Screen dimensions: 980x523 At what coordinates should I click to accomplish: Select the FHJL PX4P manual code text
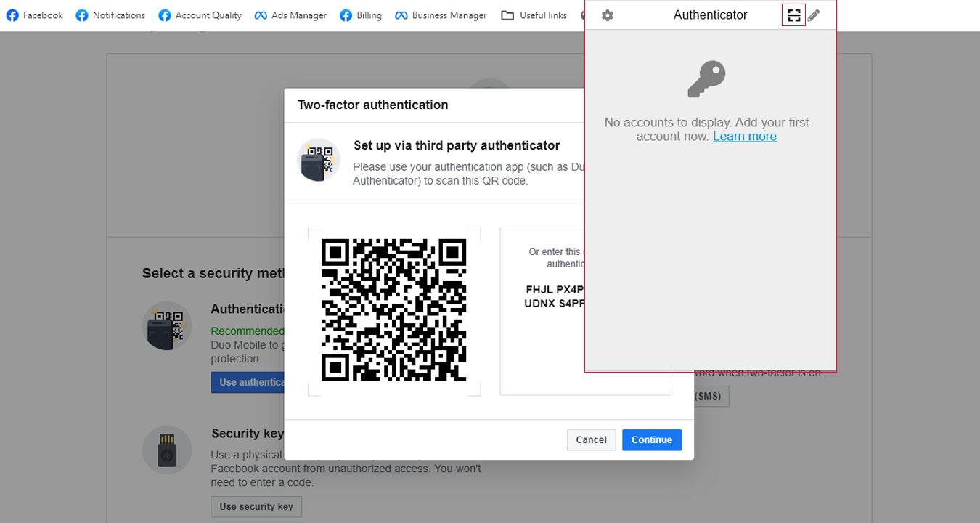(555, 289)
